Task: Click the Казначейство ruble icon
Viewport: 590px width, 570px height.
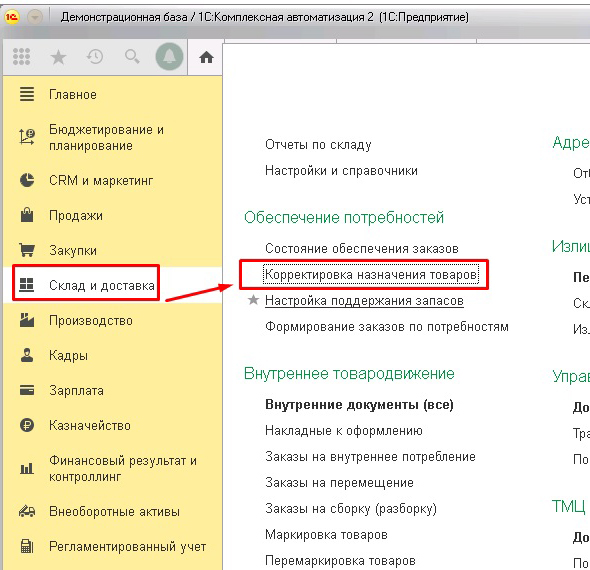Action: click(x=27, y=425)
